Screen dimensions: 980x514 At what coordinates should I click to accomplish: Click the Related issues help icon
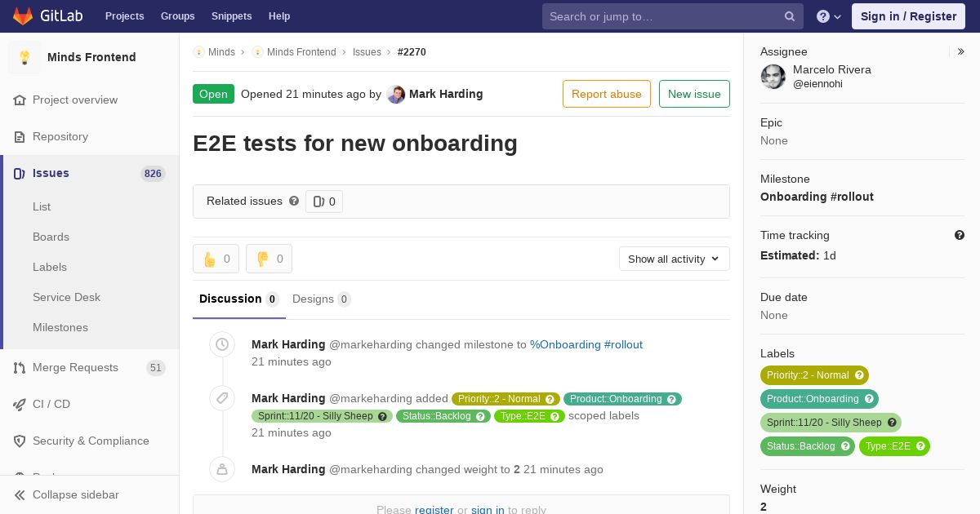pyautogui.click(x=294, y=201)
